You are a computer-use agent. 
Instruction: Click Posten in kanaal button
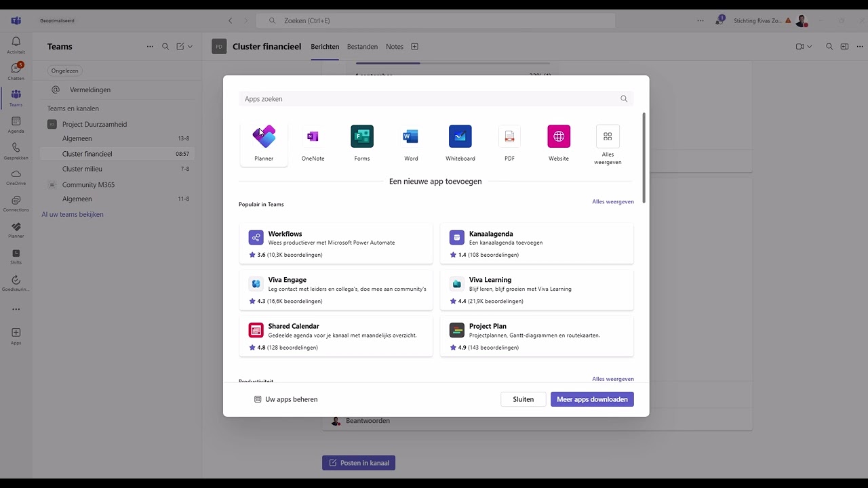pos(359,463)
